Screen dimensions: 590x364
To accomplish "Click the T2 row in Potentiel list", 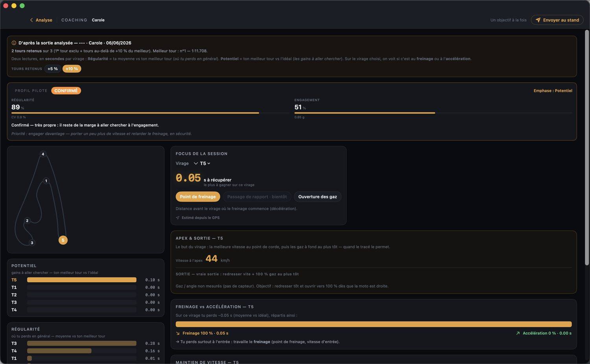I will pyautogui.click(x=85, y=295).
